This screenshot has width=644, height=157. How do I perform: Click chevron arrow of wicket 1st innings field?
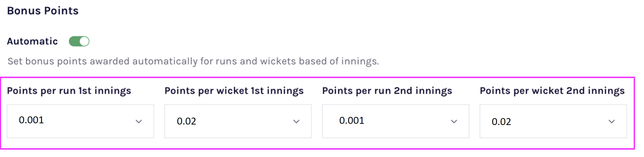click(x=296, y=122)
